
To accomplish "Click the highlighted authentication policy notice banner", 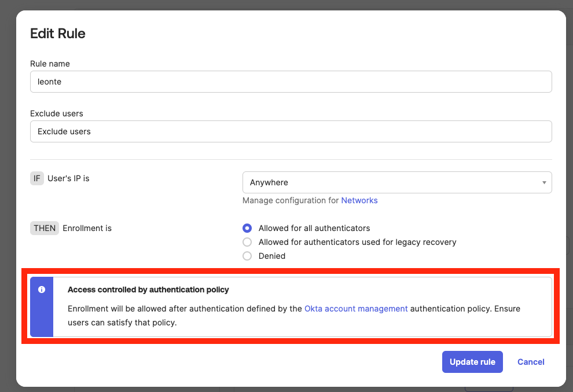I will click(291, 306).
